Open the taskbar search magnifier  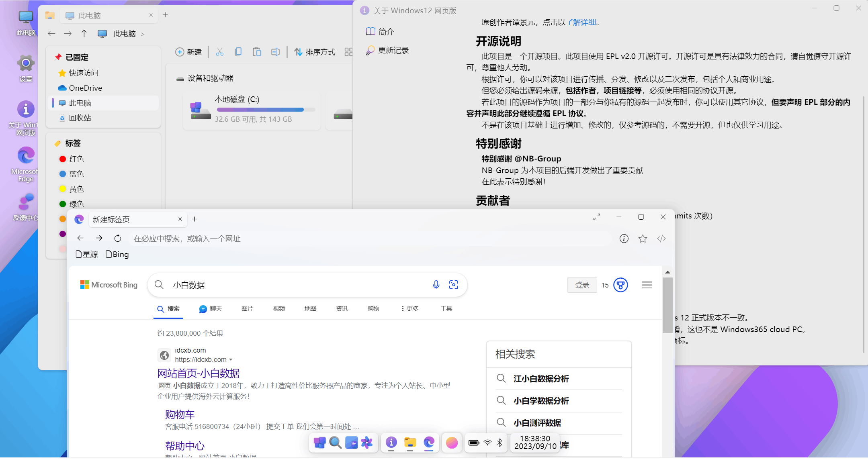pyautogui.click(x=335, y=443)
